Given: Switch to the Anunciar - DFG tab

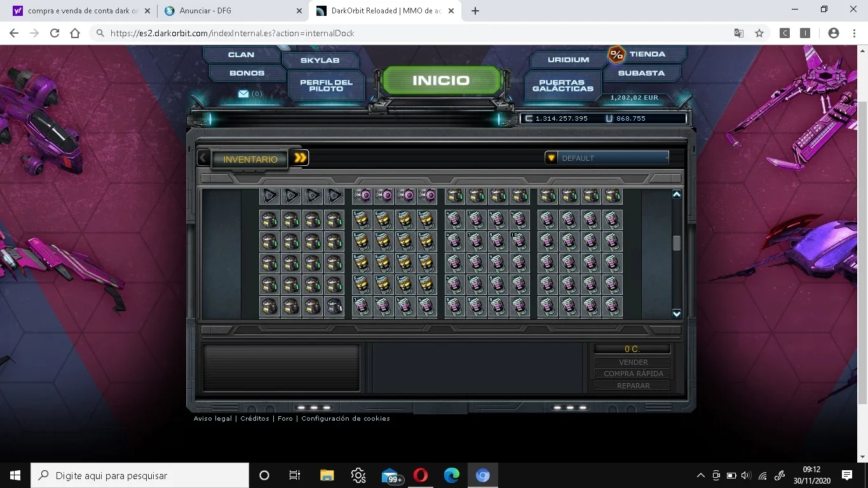Looking at the screenshot, I should pyautogui.click(x=233, y=11).
